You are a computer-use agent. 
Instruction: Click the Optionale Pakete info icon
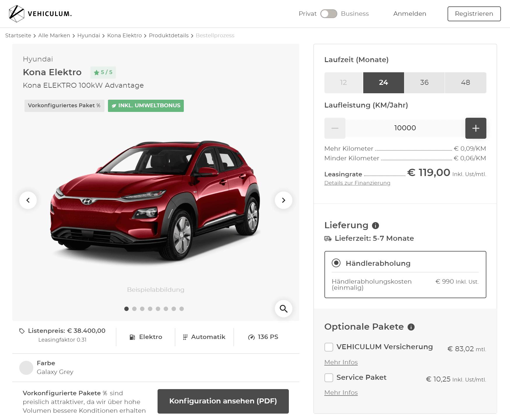tap(411, 327)
